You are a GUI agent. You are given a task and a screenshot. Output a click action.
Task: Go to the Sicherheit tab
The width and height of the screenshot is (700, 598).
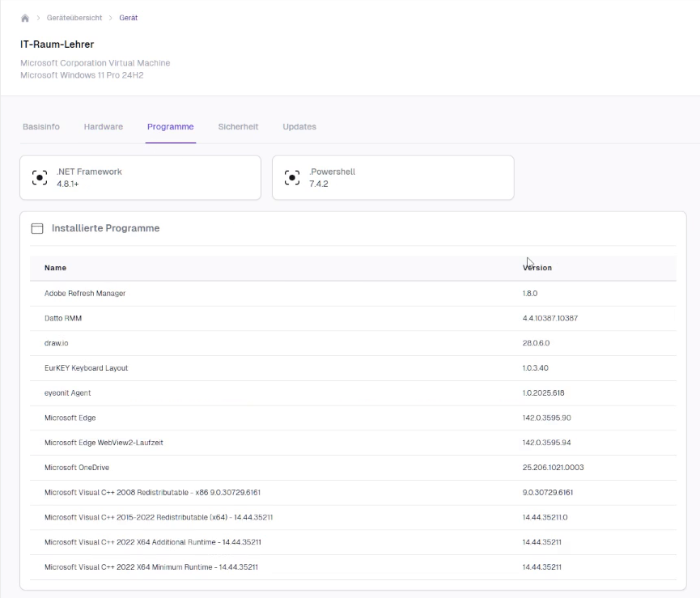(x=238, y=127)
